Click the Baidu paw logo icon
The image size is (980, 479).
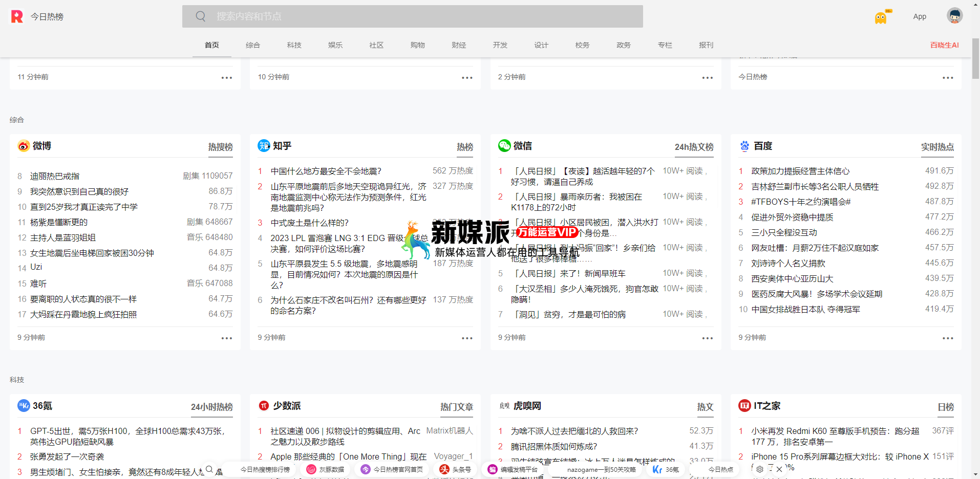(x=744, y=146)
